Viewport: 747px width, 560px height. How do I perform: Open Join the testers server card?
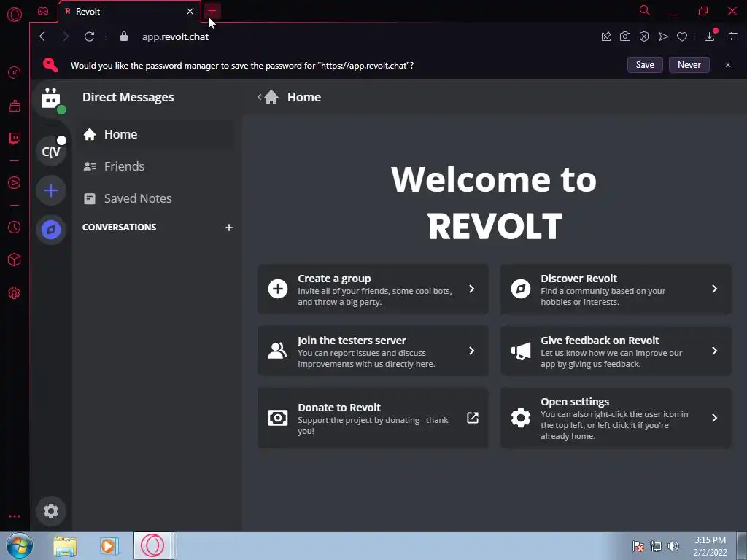[373, 351]
